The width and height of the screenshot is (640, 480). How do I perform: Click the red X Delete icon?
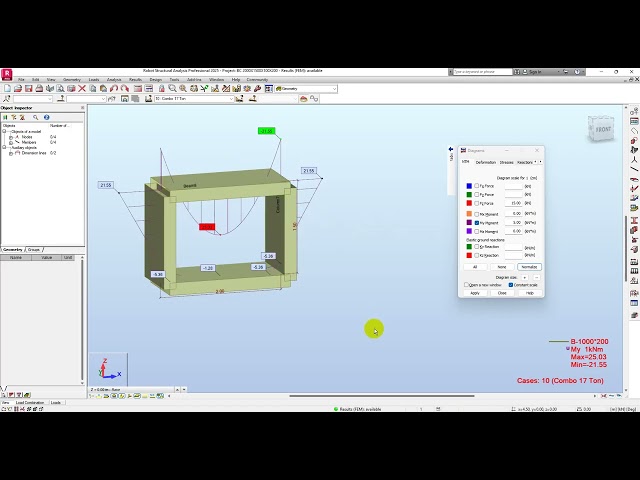pos(82,89)
